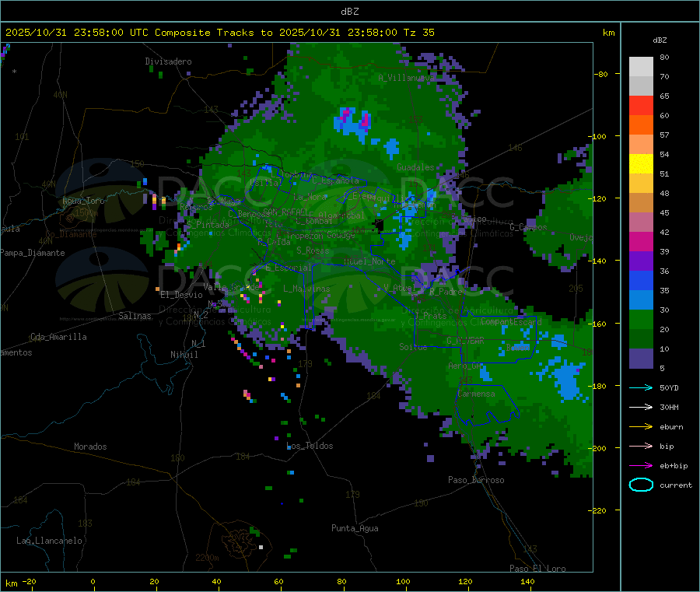
Task: Click the Carmensa map label
Action: [x=476, y=394]
